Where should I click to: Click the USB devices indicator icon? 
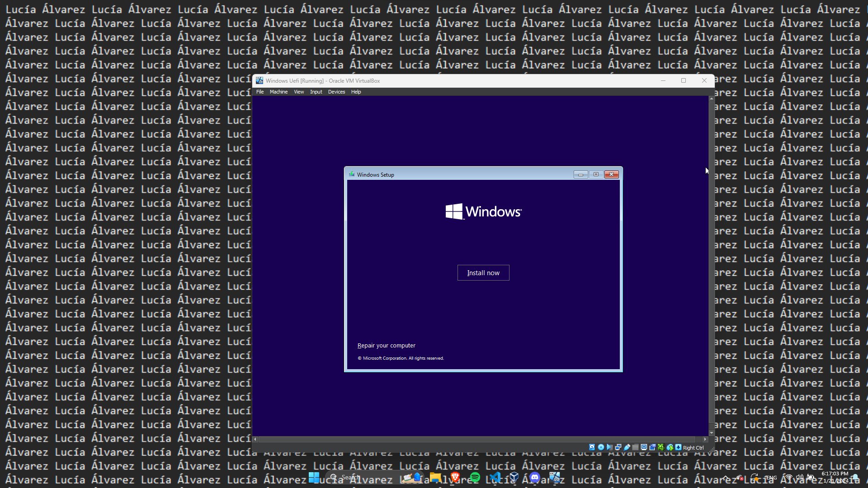[627, 447]
